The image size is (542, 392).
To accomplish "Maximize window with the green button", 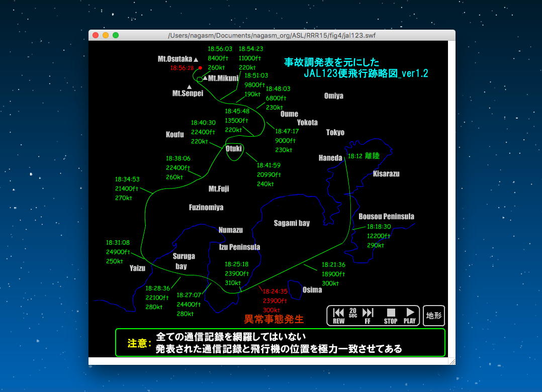I will [116, 35].
